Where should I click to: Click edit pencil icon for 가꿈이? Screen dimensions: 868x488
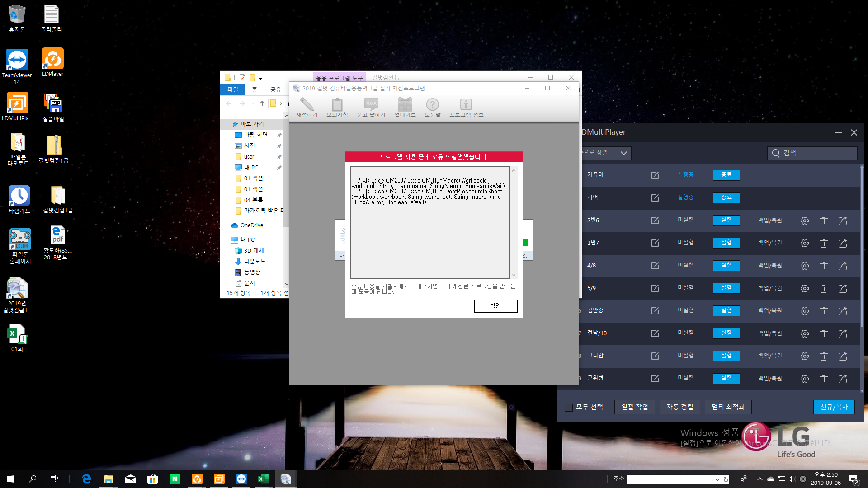coord(655,175)
